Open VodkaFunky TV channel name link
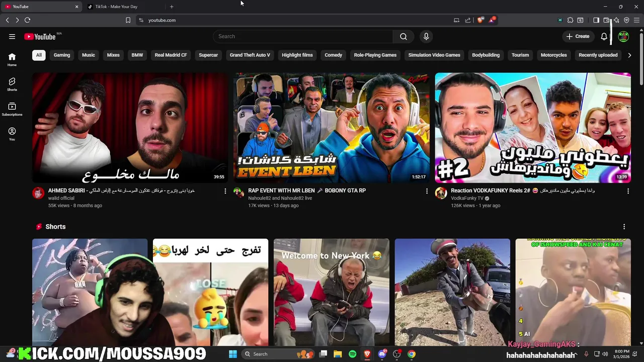This screenshot has width=644, height=362. click(467, 198)
